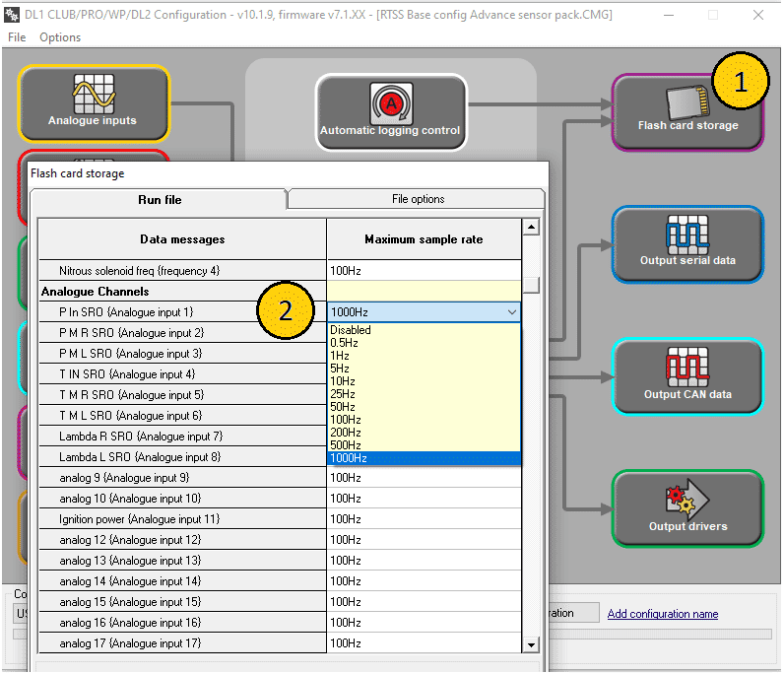This screenshot has height=673, width=784.
Task: Click the Add configuration name link
Action: click(662, 614)
